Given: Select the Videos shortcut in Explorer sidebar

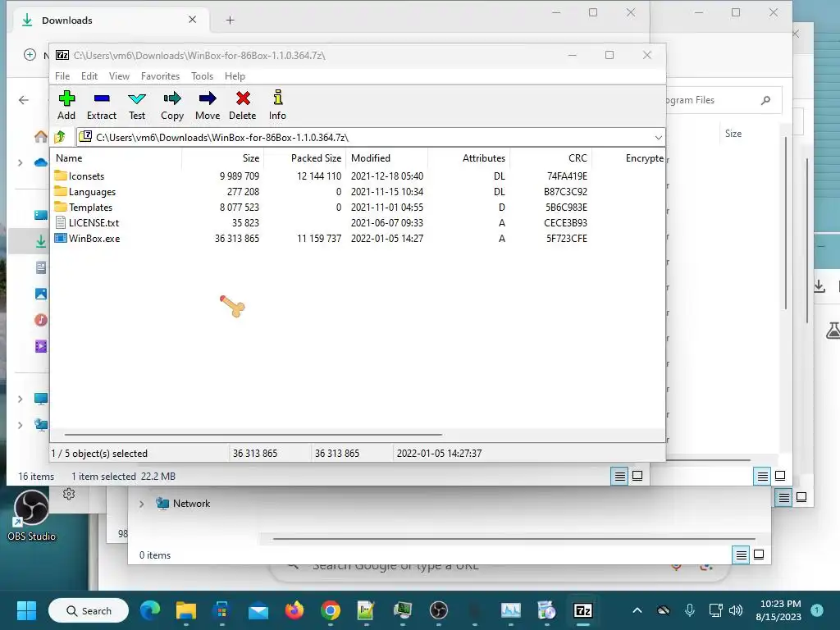Looking at the screenshot, I should [x=41, y=346].
